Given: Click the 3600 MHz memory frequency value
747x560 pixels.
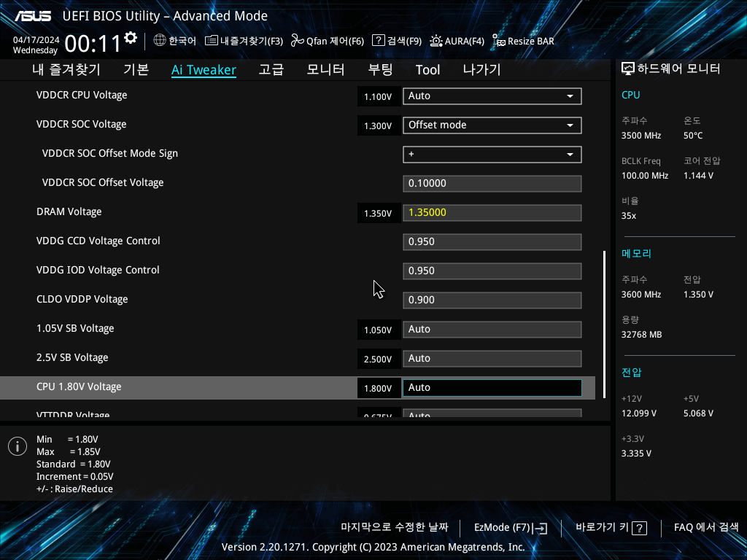Looking at the screenshot, I should (641, 295).
